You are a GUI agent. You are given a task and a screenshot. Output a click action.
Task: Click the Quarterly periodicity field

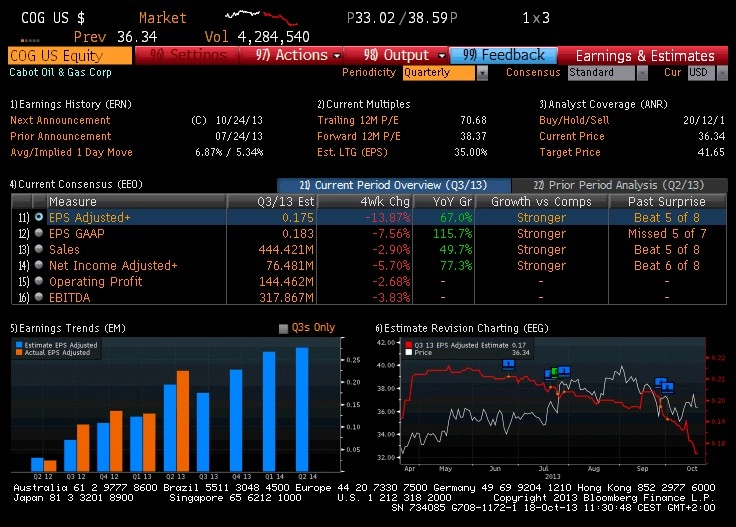(439, 73)
